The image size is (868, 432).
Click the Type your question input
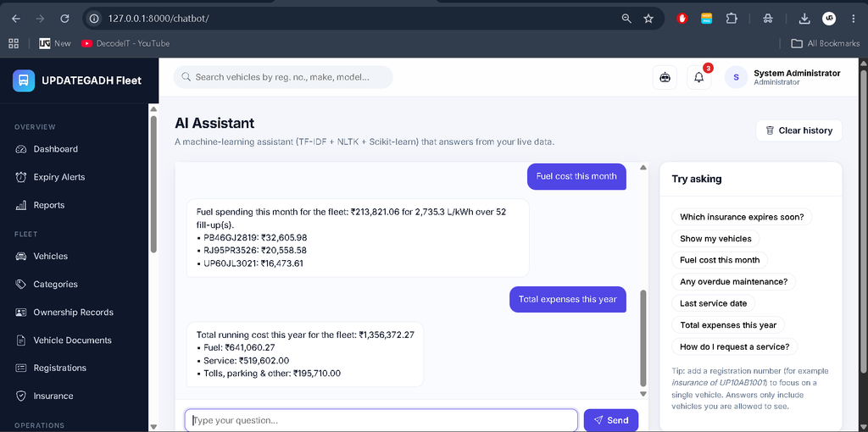click(x=381, y=420)
